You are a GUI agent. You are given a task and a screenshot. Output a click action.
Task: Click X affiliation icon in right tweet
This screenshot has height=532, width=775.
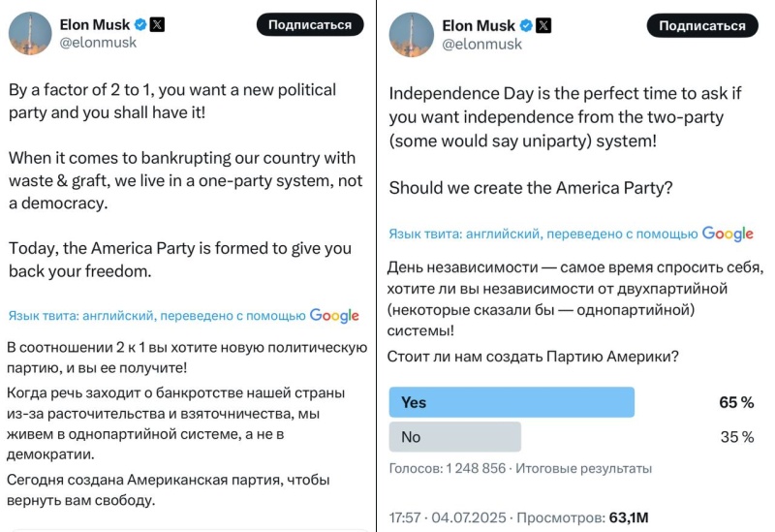[x=543, y=25]
